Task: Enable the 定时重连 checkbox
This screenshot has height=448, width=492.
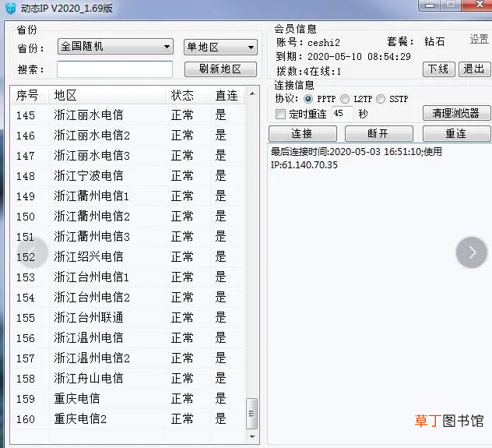Action: click(280, 114)
